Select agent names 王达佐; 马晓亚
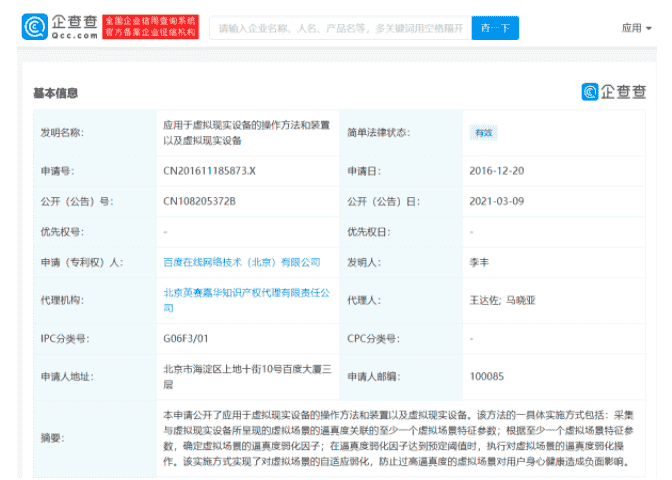The height and width of the screenshot is (480, 672). tap(502, 300)
